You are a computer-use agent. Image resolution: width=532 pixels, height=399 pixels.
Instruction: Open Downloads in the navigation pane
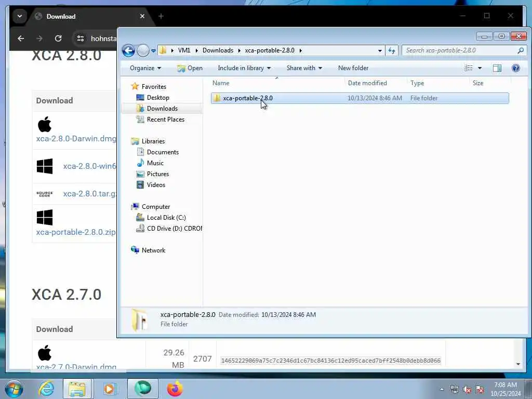click(162, 108)
